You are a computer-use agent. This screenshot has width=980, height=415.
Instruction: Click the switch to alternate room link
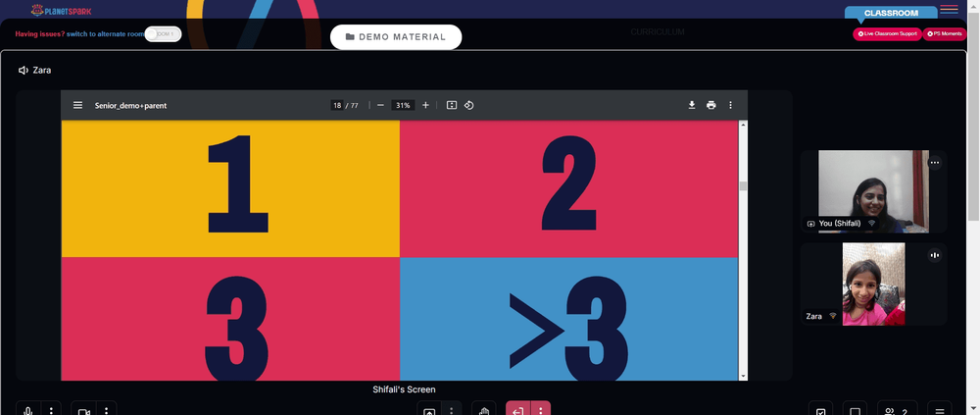tap(106, 33)
